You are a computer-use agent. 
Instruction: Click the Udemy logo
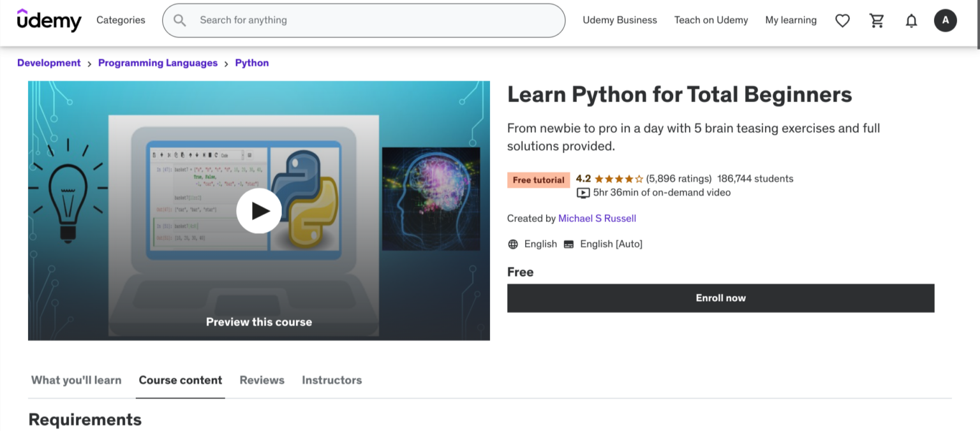pos(49,20)
